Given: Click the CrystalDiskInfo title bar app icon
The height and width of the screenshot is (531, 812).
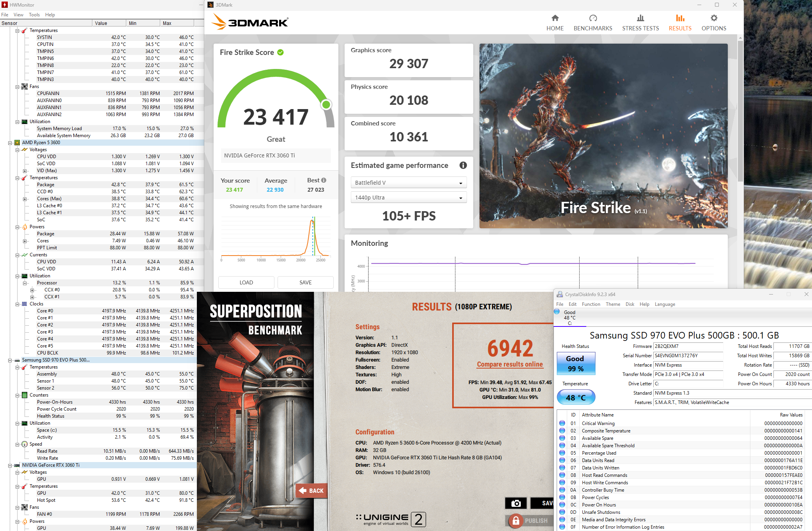Looking at the screenshot, I should point(560,294).
